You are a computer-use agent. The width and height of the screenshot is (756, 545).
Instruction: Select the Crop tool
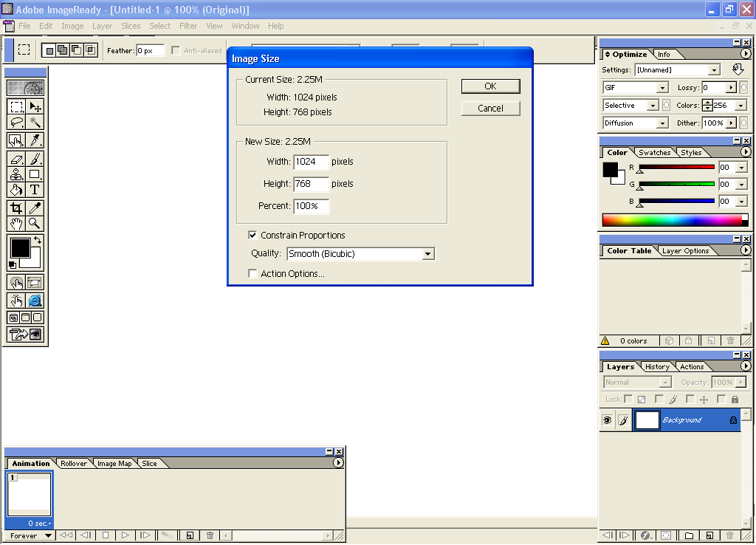[16, 208]
